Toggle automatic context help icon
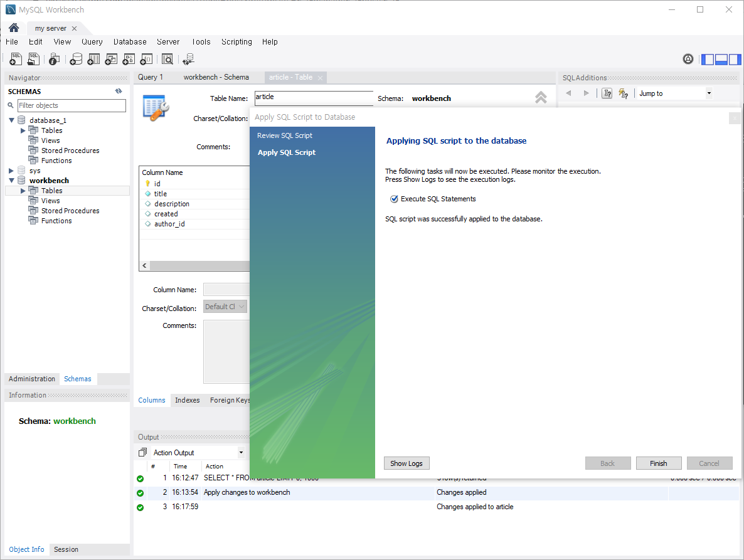The image size is (744, 560). click(x=607, y=93)
